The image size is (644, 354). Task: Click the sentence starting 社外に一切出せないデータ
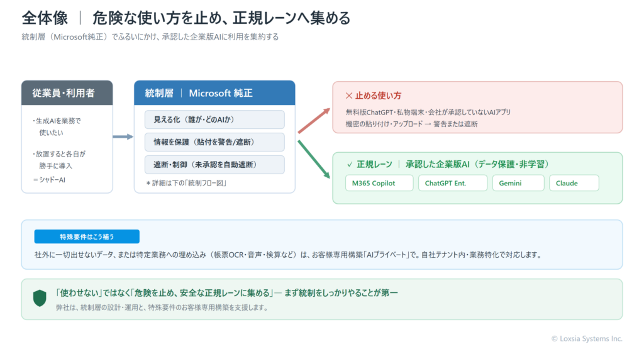tap(287, 255)
